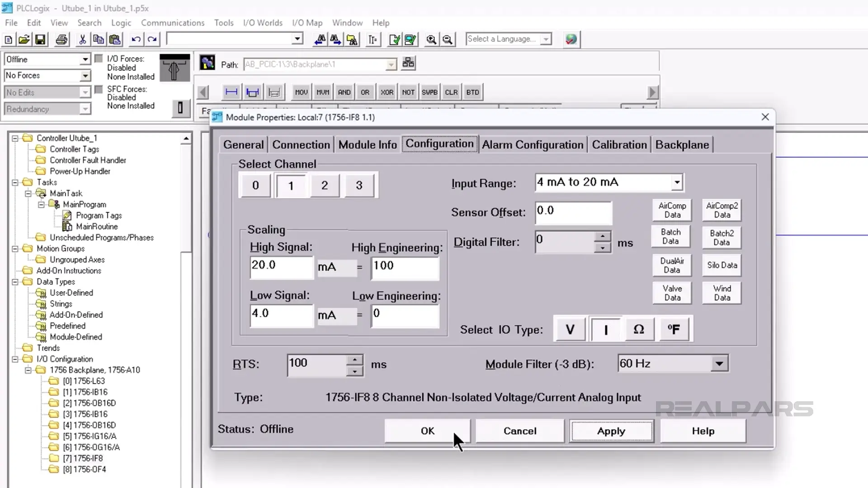Open the Communications menu
The width and height of the screenshot is (868, 488).
(173, 23)
